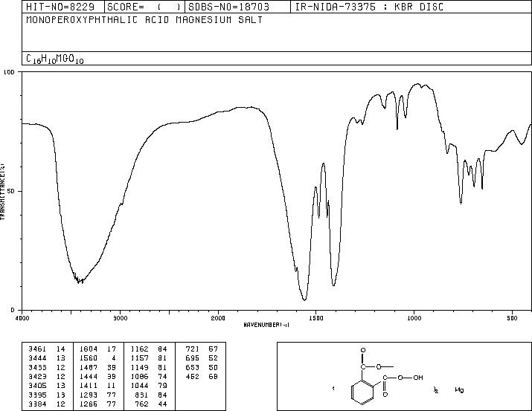Select transmittance value 44 beside 762

(x=162, y=404)
